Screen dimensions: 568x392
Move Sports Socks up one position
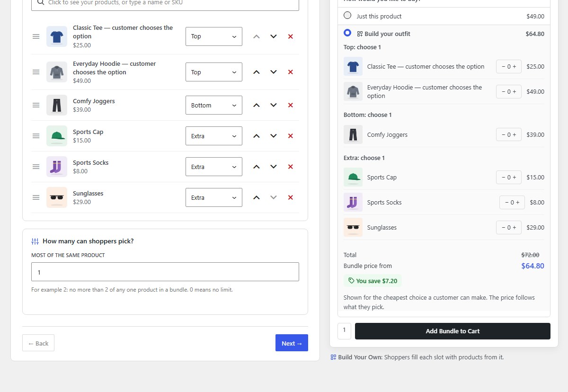257,167
